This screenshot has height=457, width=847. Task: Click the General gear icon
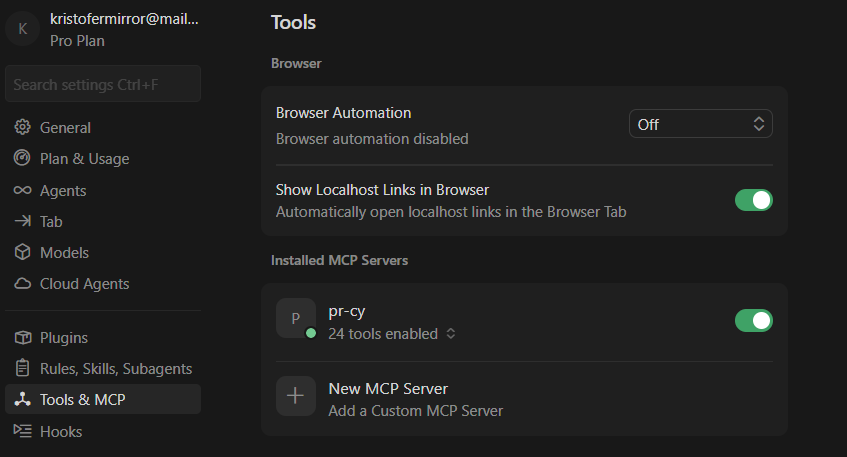coord(22,128)
